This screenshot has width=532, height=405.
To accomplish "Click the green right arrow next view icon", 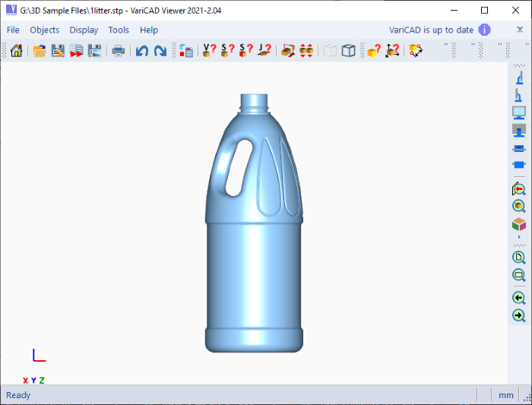I will click(519, 315).
